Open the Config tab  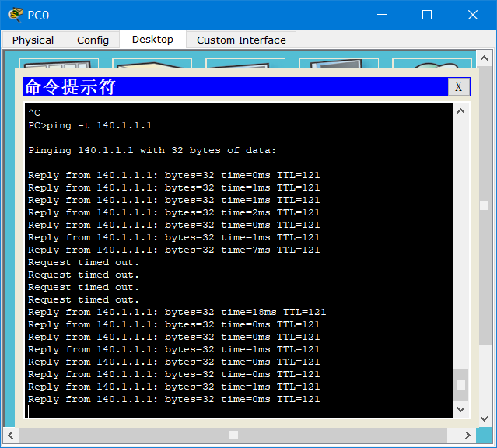click(93, 40)
